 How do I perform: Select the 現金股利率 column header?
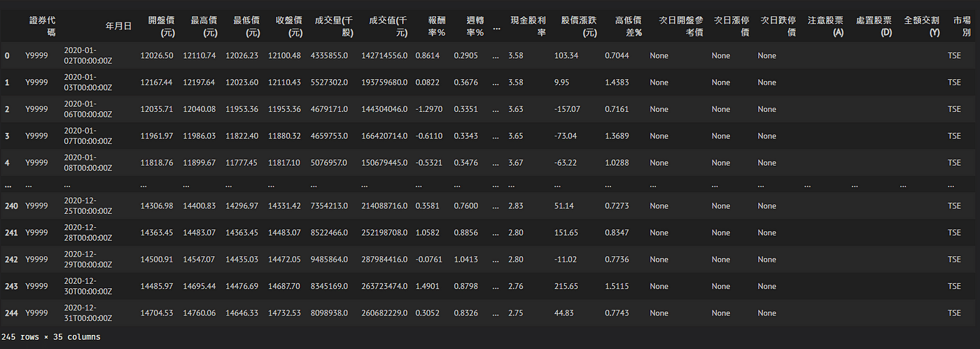528,26
